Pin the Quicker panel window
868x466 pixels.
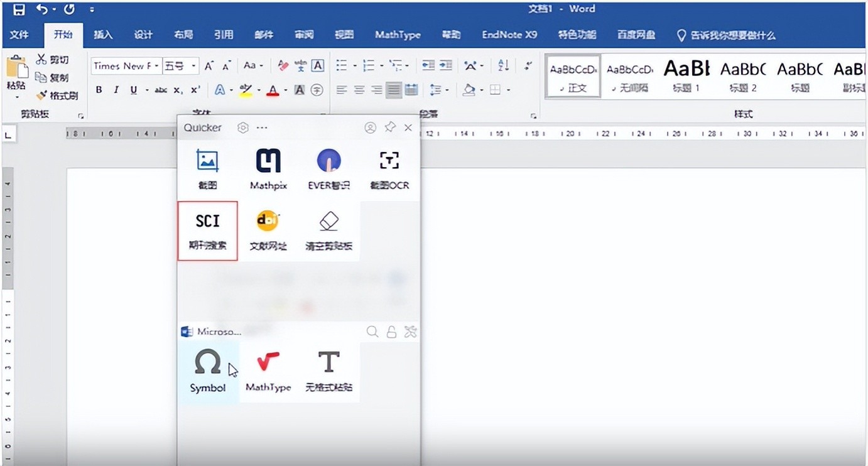[389, 127]
